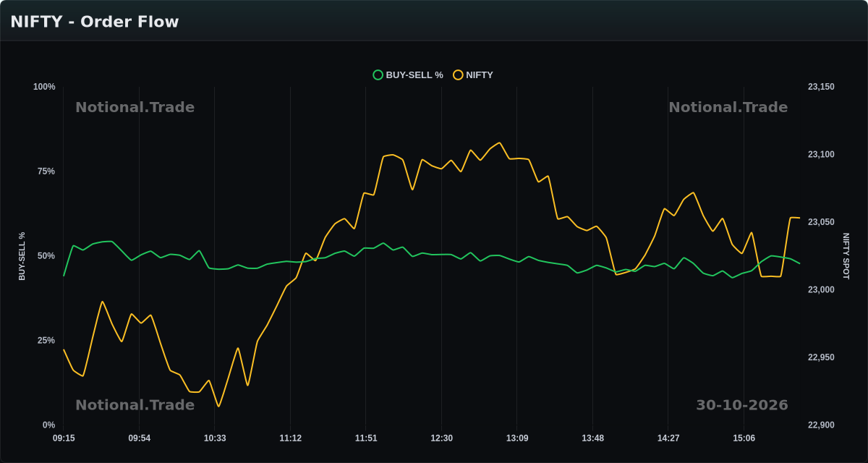Click the 11:12 time axis label
The image size is (868, 463).
tap(290, 438)
